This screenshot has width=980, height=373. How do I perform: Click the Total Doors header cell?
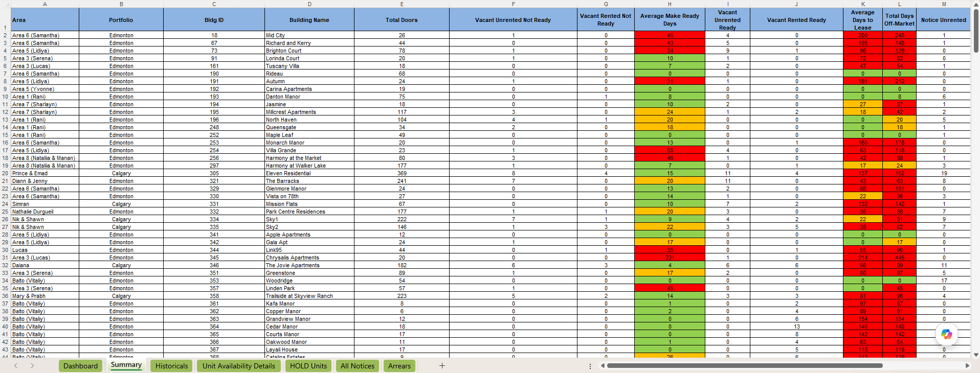[402, 20]
